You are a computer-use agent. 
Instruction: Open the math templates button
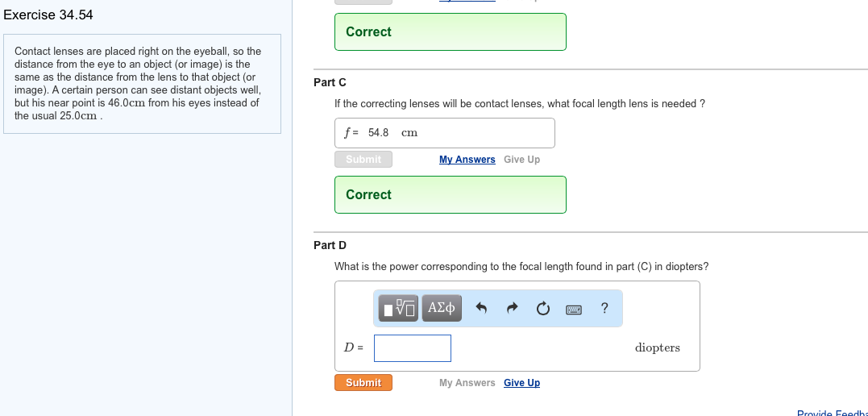398,308
